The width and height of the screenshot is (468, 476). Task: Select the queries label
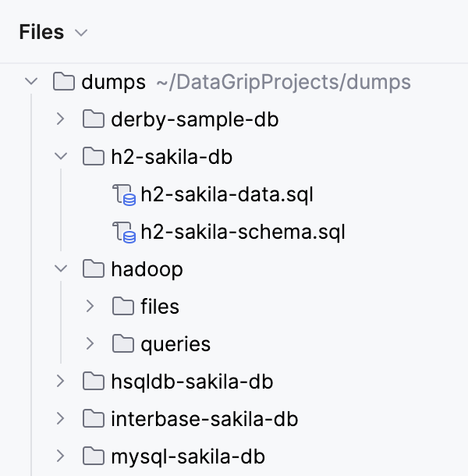pos(175,345)
